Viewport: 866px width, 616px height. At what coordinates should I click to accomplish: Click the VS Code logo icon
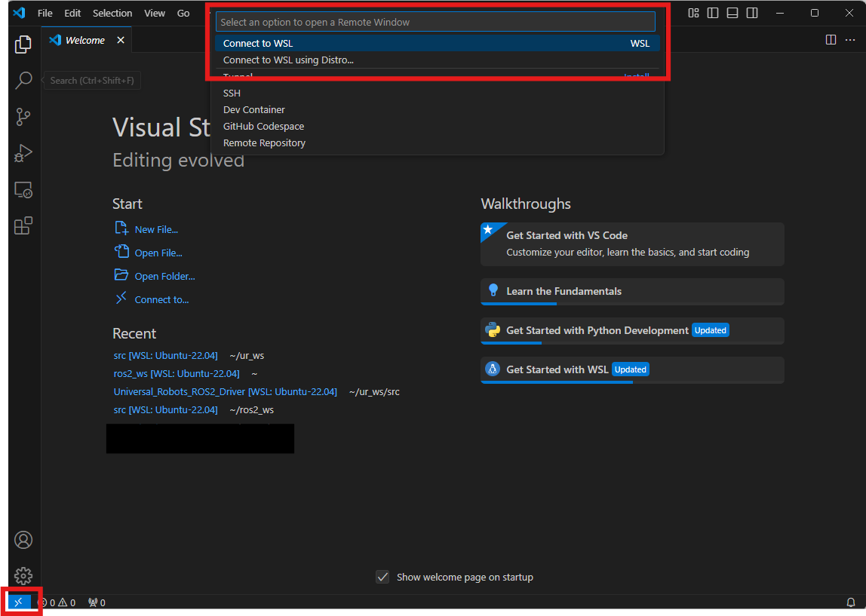tap(20, 13)
